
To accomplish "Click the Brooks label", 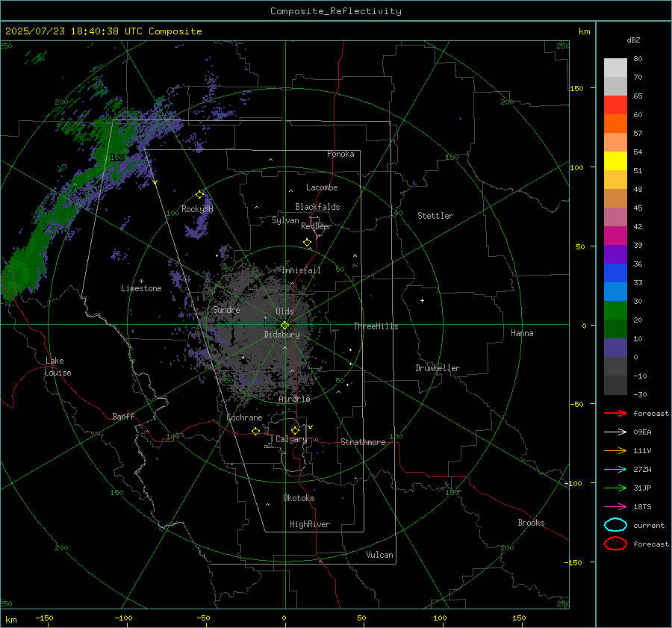I will click(x=531, y=523).
